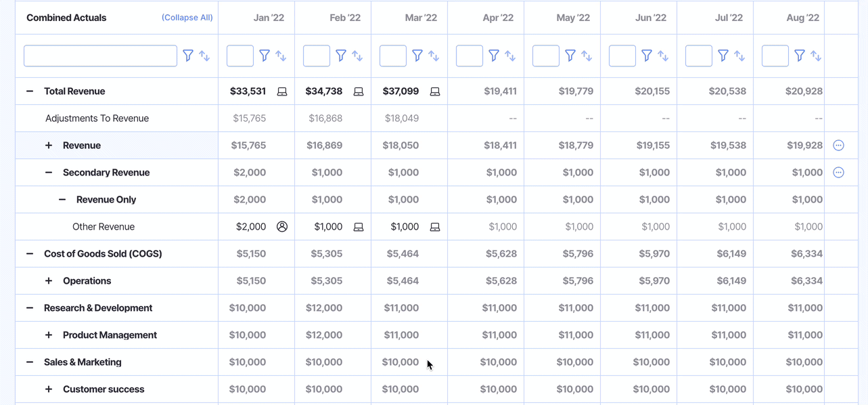Click the name filter text field
868x405 pixels.
click(100, 56)
